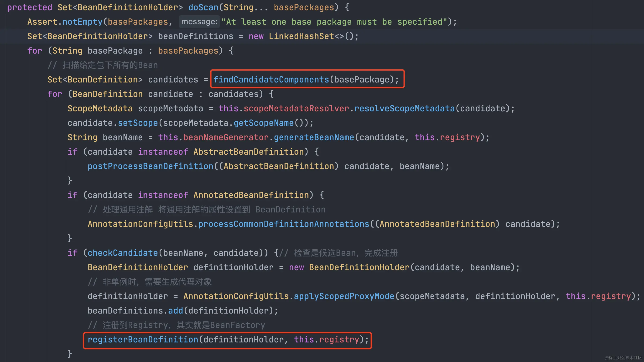Click the getScopeName method call
Screen dimensions: 644x362
264,123
